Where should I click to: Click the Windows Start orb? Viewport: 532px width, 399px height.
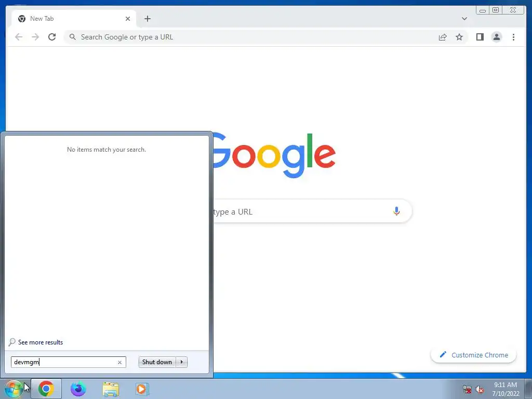[x=14, y=389]
